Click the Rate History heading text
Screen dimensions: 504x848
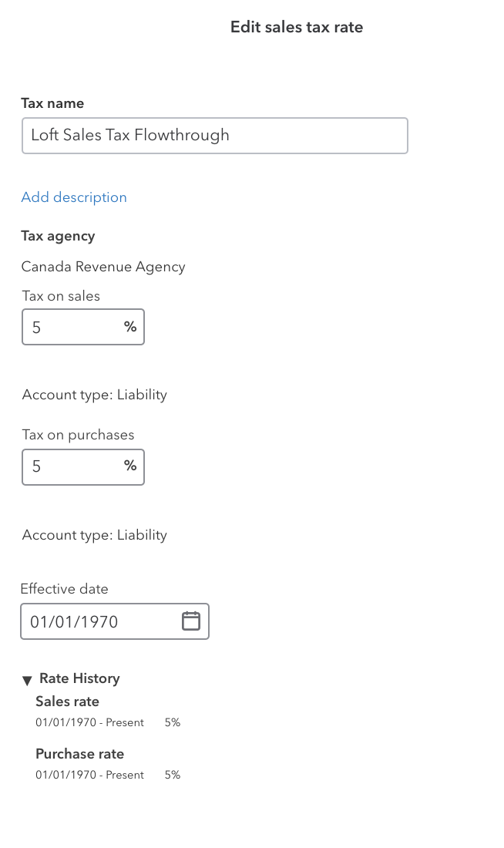click(79, 678)
